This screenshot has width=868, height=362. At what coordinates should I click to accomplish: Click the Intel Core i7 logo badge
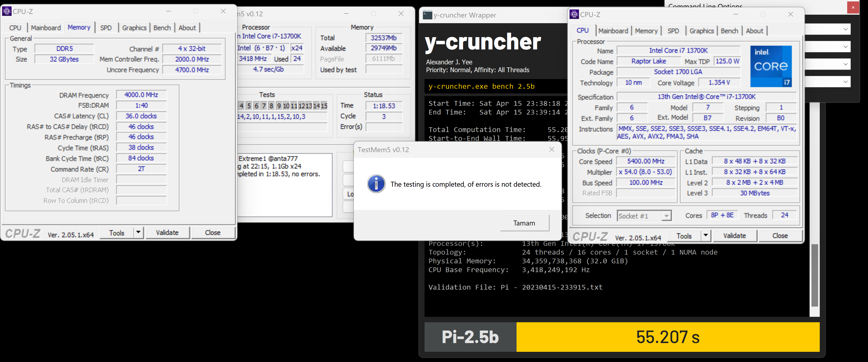771,66
